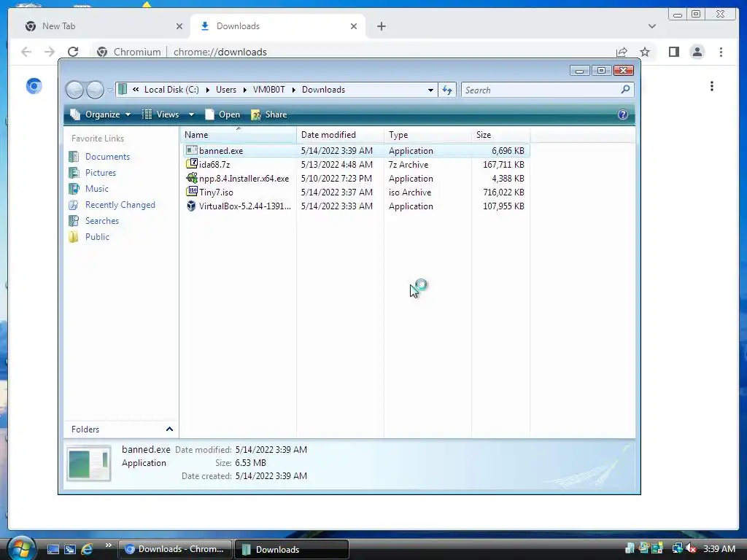Close the New Tab browser tab

click(179, 26)
